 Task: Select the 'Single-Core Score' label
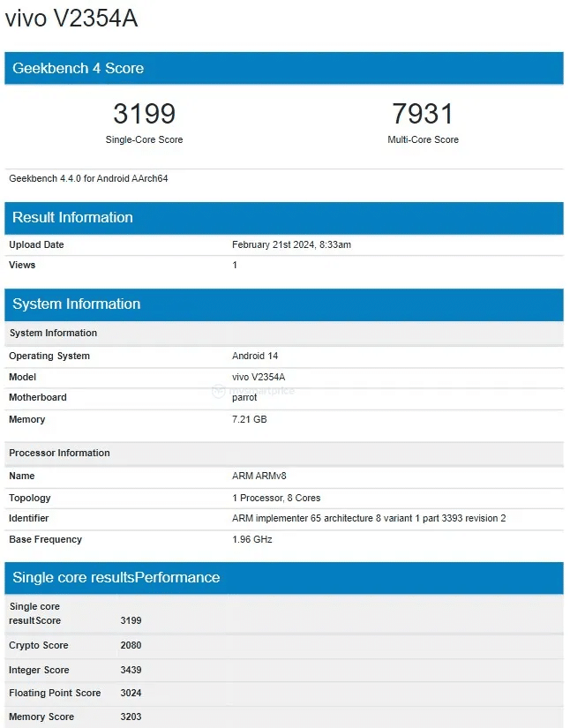145,139
